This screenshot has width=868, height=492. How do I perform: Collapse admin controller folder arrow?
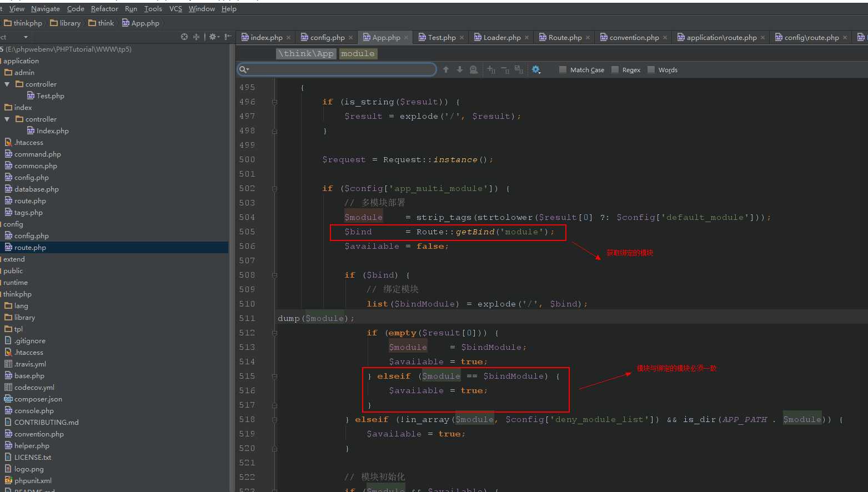[x=7, y=84]
